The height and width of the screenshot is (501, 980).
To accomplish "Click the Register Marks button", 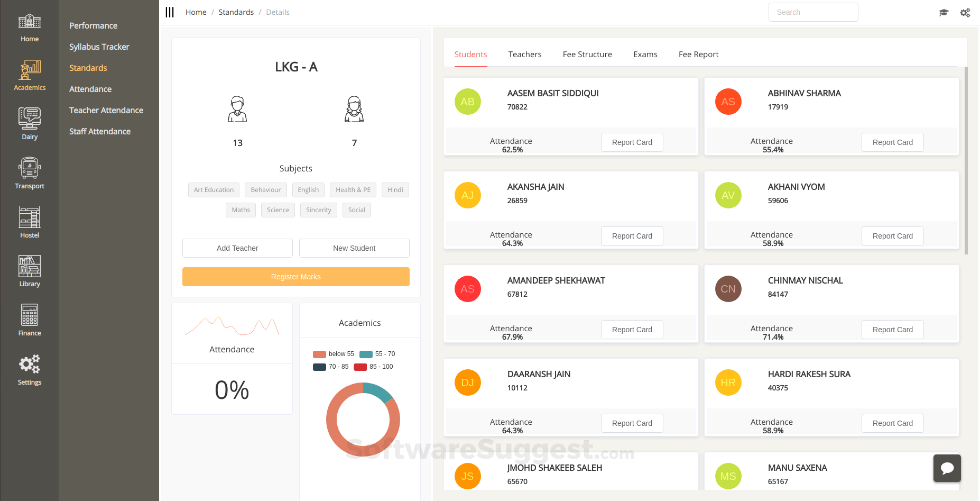I will [296, 277].
